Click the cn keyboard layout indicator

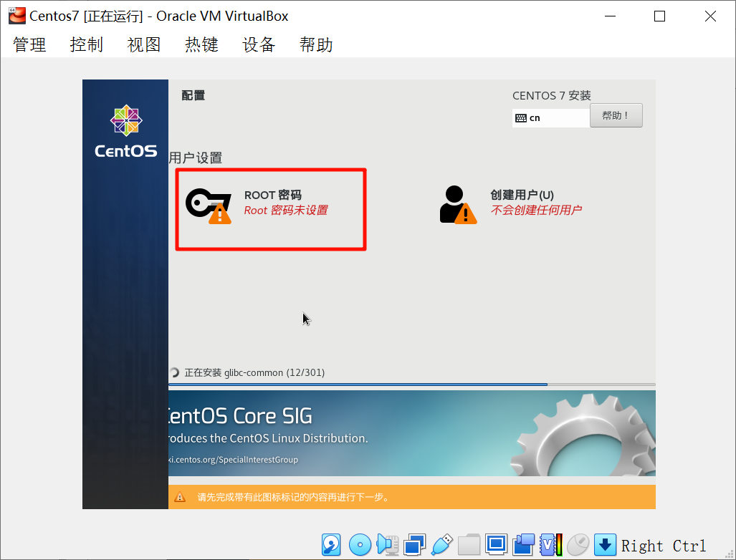[x=550, y=117]
